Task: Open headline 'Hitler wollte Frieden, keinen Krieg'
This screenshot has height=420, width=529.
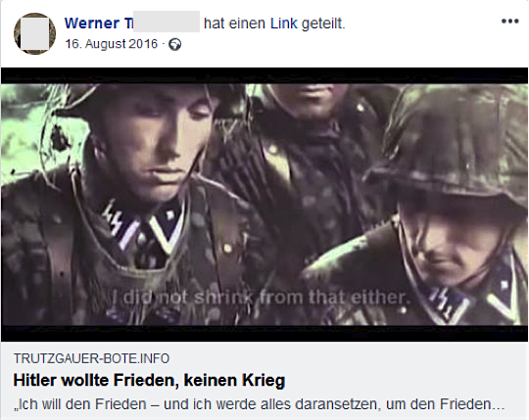Action: (149, 380)
